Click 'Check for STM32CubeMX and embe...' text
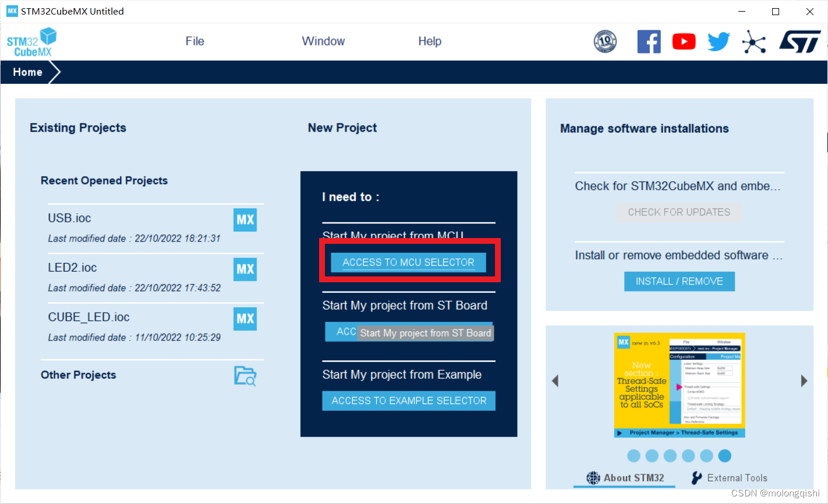Viewport: 828px width, 504px height. click(x=678, y=186)
